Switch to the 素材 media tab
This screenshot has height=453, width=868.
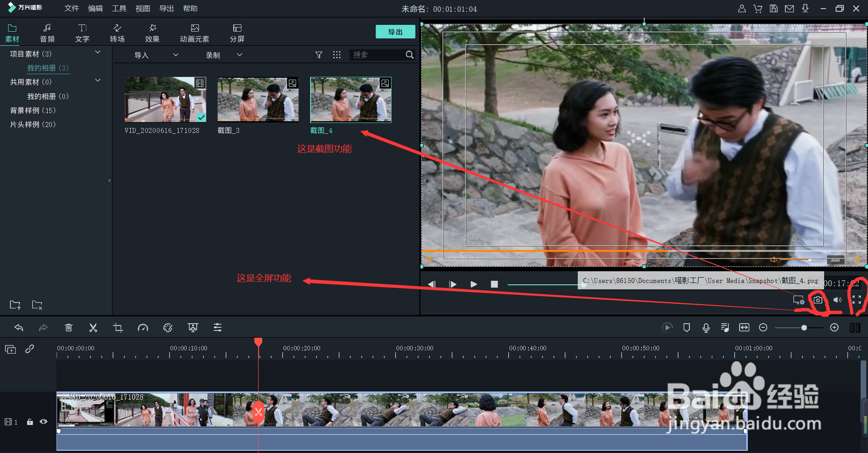point(12,33)
